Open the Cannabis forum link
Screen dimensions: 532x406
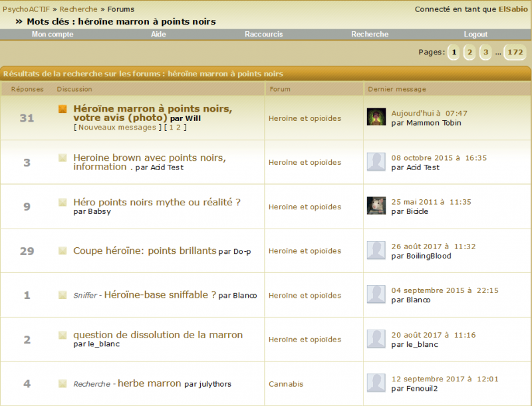point(286,384)
